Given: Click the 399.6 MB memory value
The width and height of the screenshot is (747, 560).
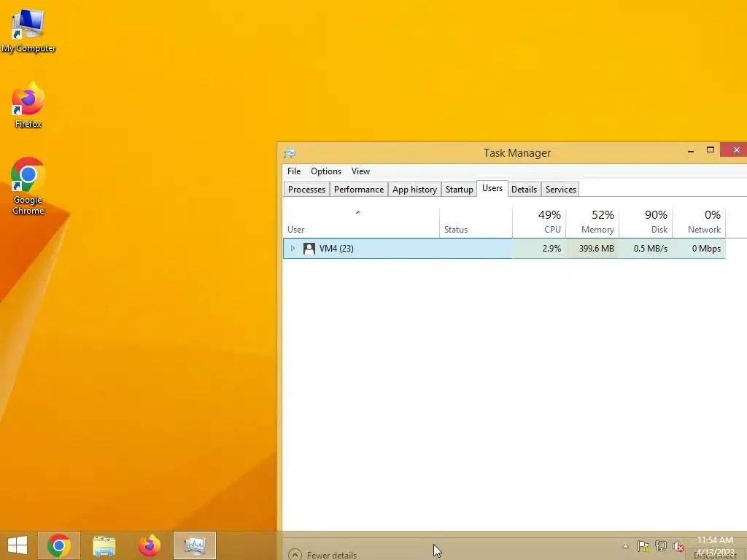Looking at the screenshot, I should click(x=597, y=249).
